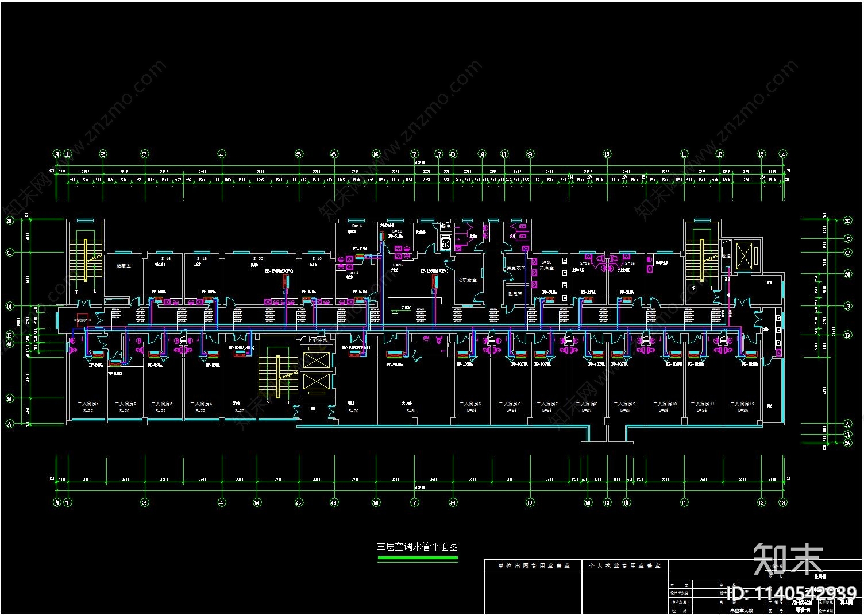Select the 三人病房7 room label
Viewport: 864px width, 616px height.
point(547,404)
